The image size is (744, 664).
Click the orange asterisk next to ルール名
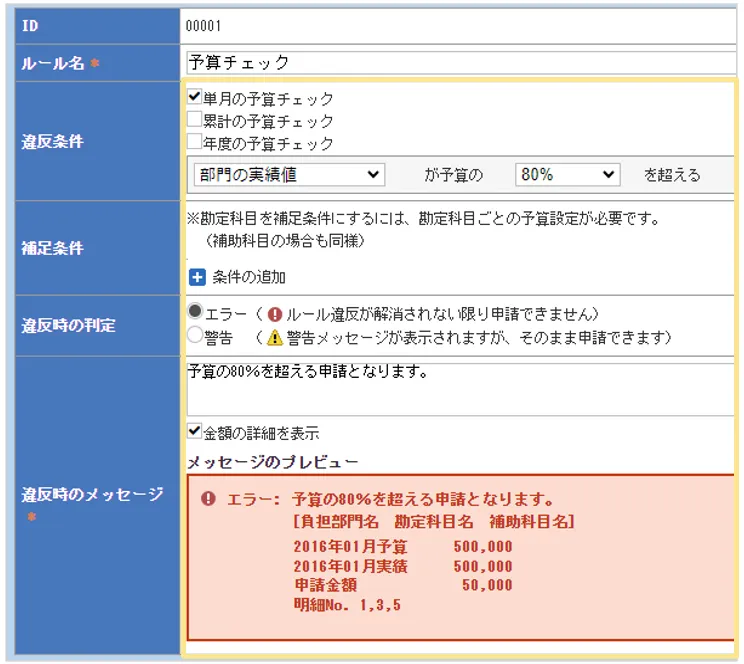pos(96,64)
